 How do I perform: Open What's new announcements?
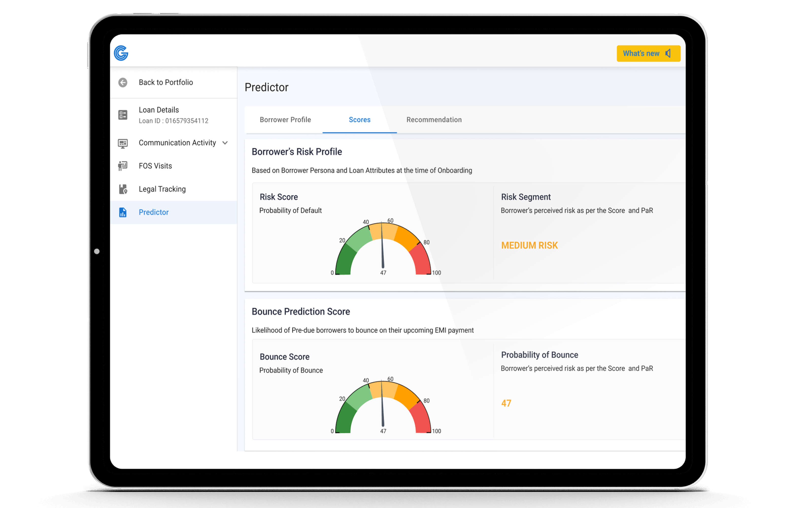pyautogui.click(x=648, y=53)
